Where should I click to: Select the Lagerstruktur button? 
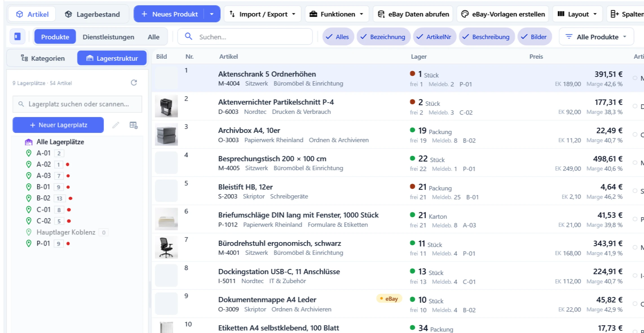pyautogui.click(x=112, y=58)
